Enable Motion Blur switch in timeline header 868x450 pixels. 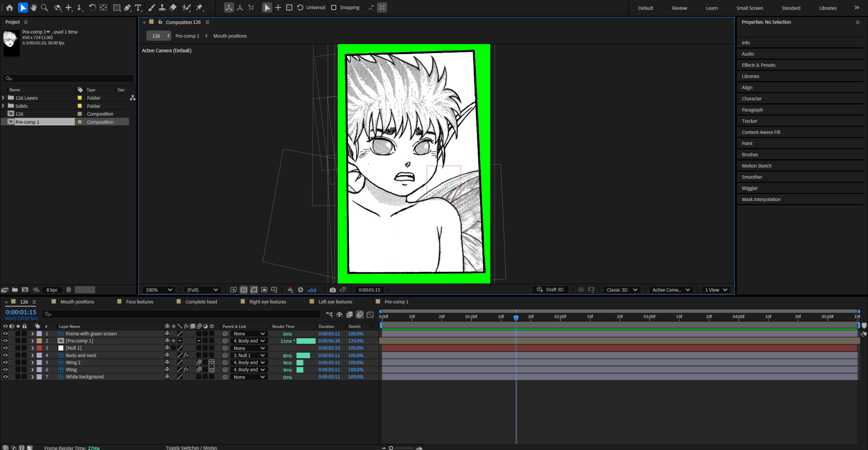360,314
